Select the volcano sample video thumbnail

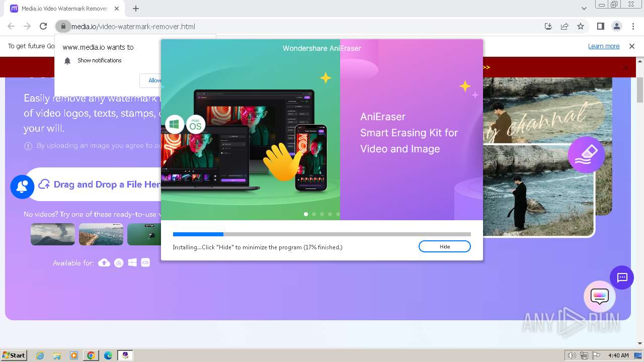[x=53, y=234]
